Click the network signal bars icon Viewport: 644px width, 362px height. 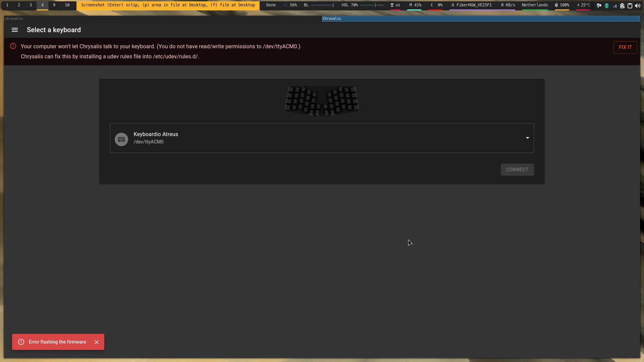point(614,6)
